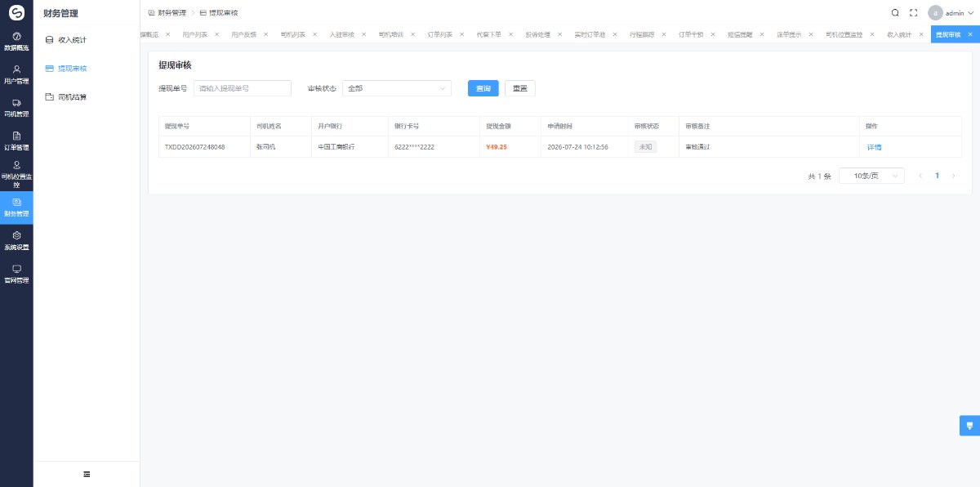Viewport: 980px width, 487px height.
Task: Close the 收入统计 tab
Action: (x=921, y=34)
